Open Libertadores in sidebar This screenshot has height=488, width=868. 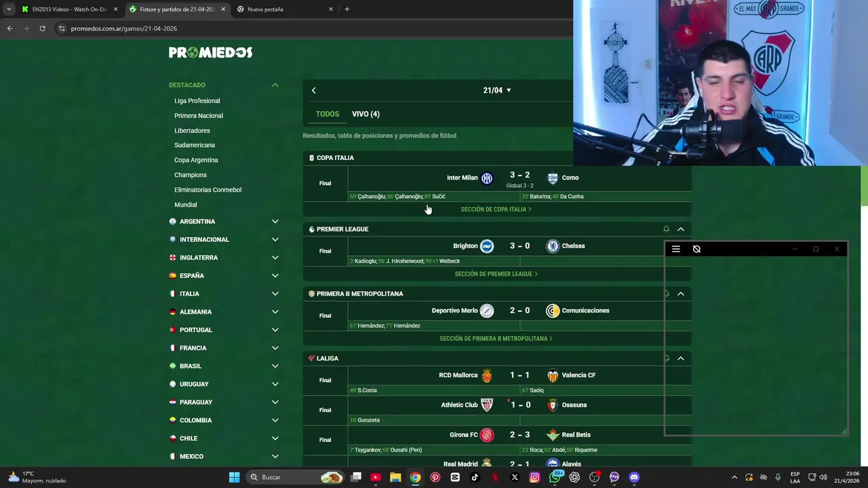tap(192, 131)
